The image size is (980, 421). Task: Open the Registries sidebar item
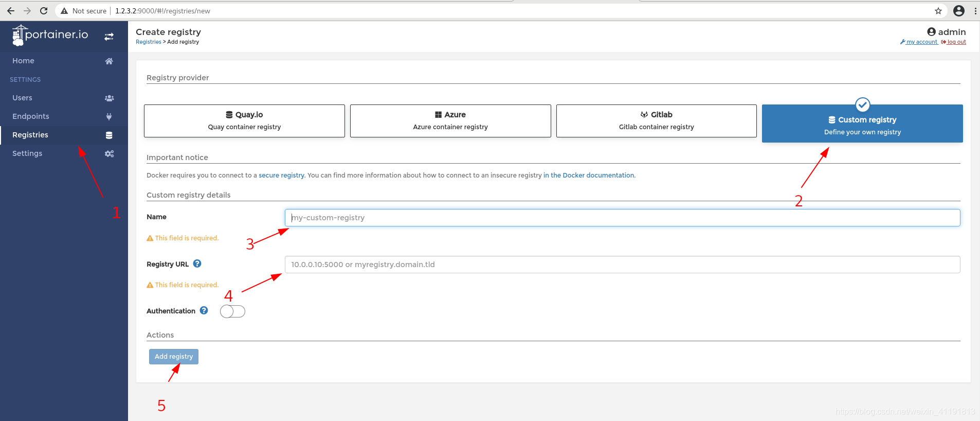click(x=64, y=135)
